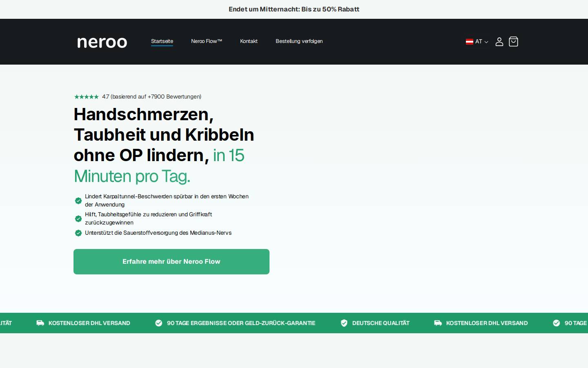
Task: Open Bestellung verfolgen menu item
Action: 299,41
